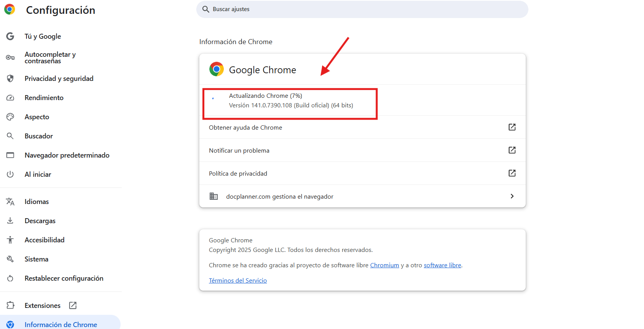Click the shield icon for Privacidad y seguridad
Screen dimensions: 644x329
(10, 79)
